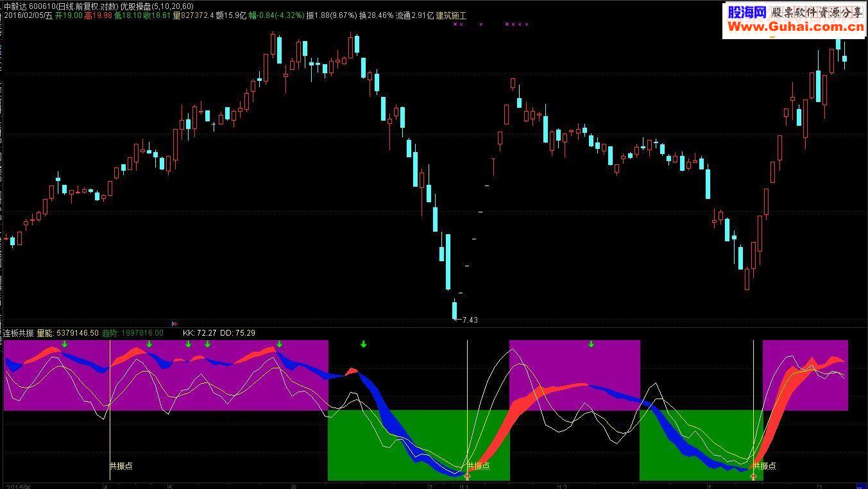Click the change value 幅-0.84(-4.32%)
Viewport: 868px width, 489px height.
pyautogui.click(x=277, y=15)
